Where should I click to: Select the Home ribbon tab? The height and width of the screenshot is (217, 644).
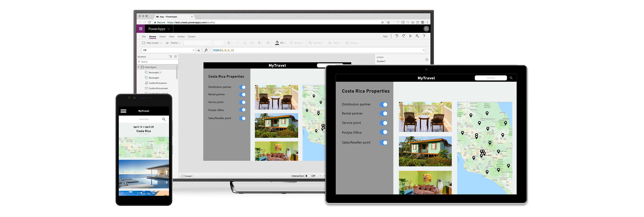coord(152,37)
